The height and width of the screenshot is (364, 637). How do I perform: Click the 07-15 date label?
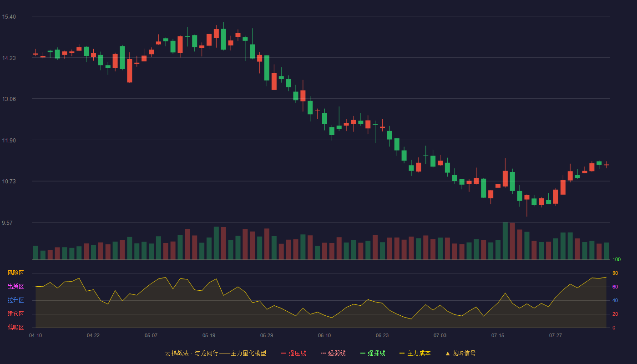click(498, 335)
